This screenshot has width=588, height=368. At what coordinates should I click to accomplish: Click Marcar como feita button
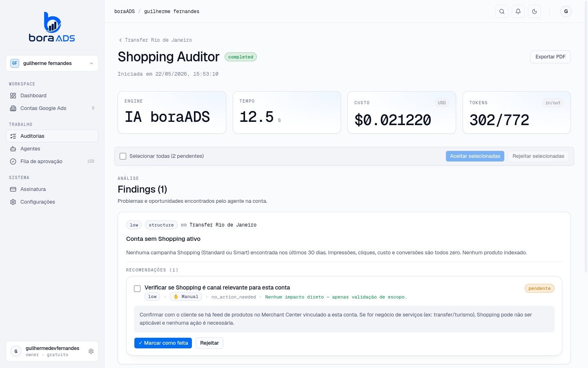(x=163, y=343)
